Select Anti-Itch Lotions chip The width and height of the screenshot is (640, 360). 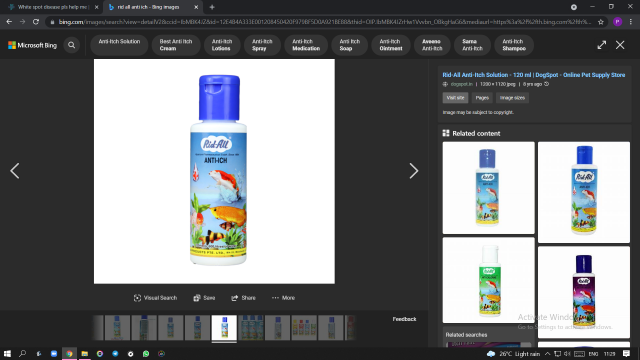tap(222, 44)
